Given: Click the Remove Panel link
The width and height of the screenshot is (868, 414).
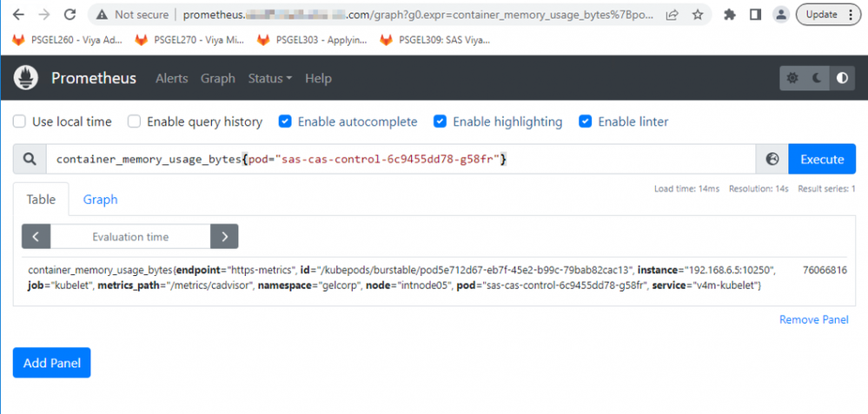Looking at the screenshot, I should 813,319.
